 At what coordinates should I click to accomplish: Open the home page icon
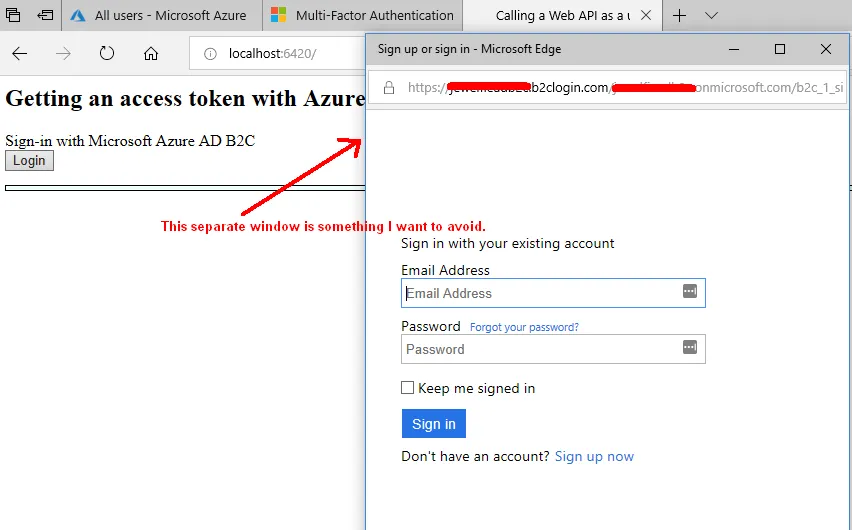(x=151, y=53)
